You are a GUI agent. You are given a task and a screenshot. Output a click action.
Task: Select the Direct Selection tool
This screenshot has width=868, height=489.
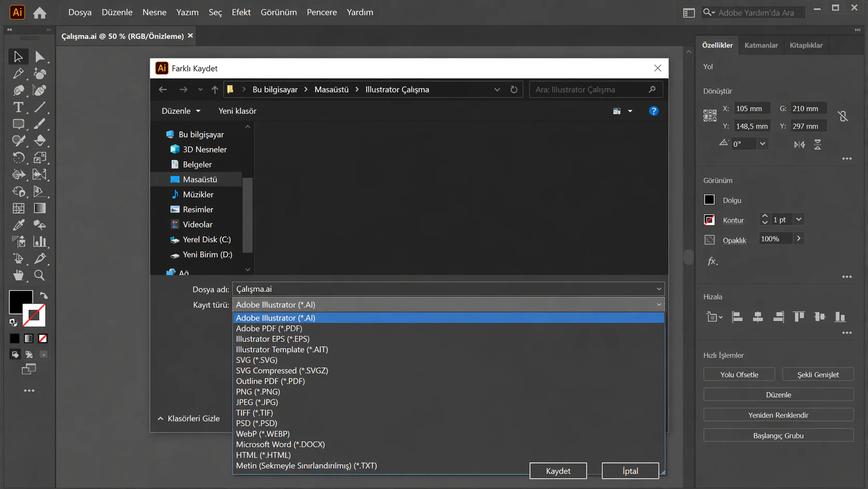40,57
